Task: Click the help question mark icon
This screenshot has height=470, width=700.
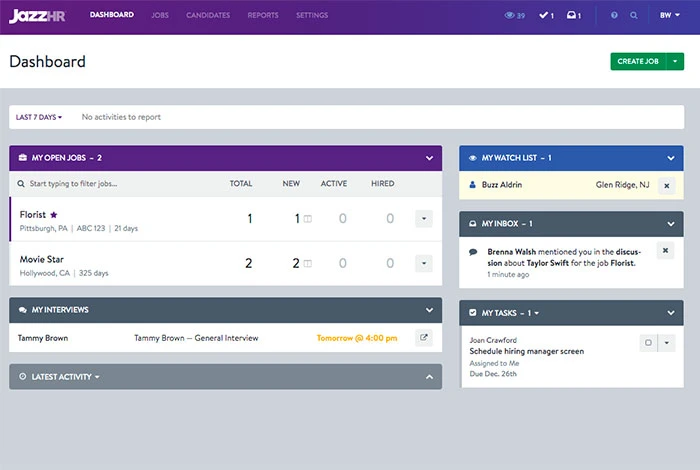Action: [614, 16]
